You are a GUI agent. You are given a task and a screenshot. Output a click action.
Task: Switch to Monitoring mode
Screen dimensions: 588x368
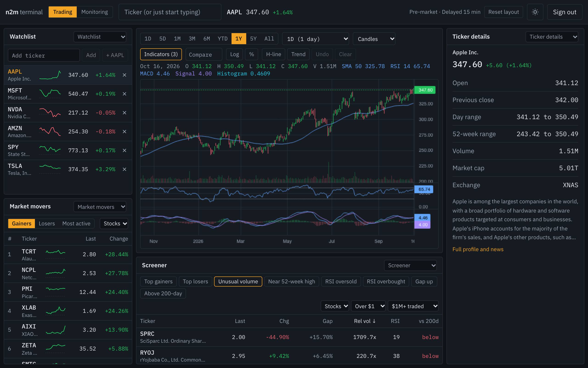[95, 12]
